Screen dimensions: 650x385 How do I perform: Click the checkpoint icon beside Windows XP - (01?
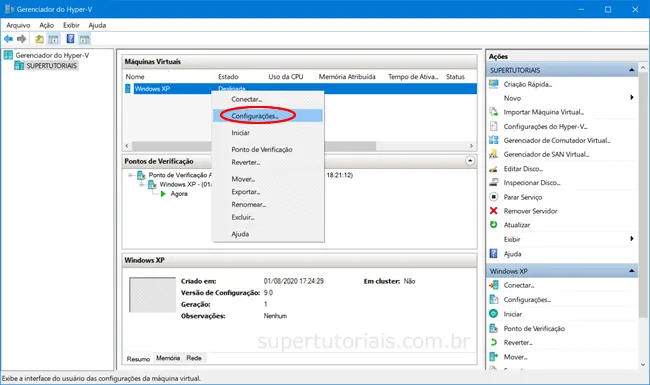click(x=152, y=184)
